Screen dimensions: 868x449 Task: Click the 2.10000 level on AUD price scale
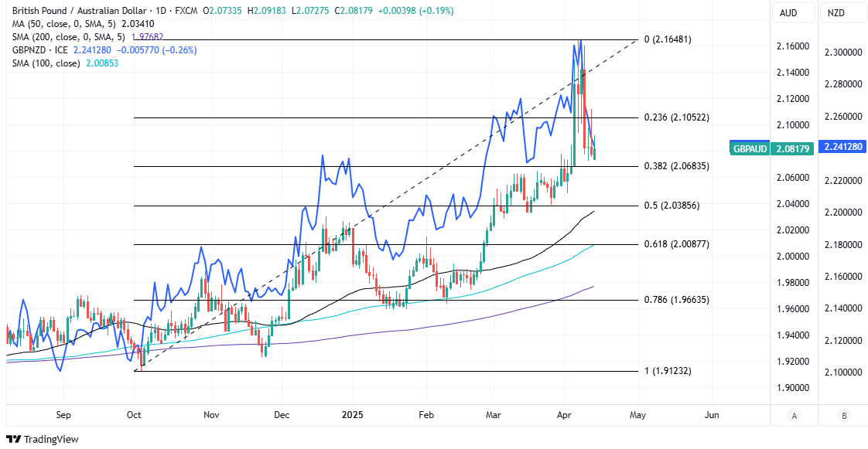pos(793,125)
